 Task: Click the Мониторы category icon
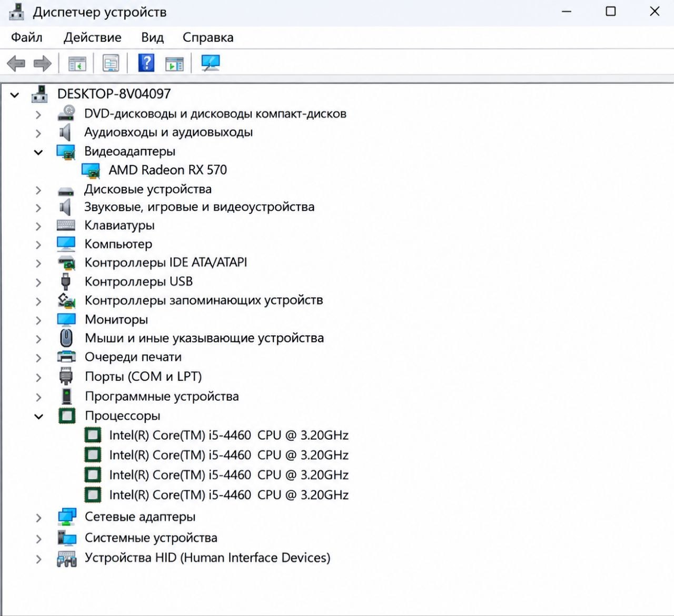pos(66,320)
